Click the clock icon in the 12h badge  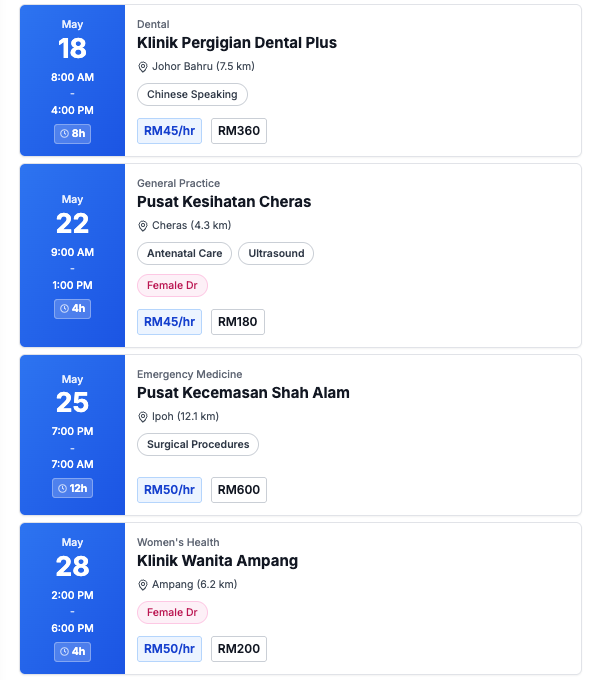(x=62, y=488)
